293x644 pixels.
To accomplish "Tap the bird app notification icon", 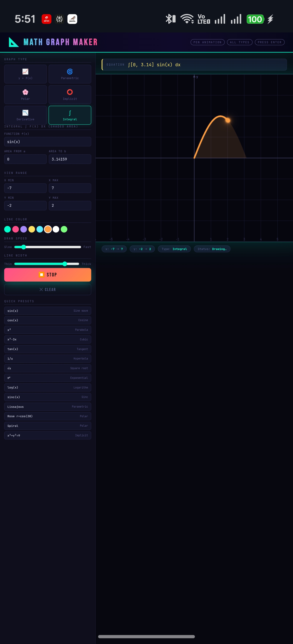I will (x=72, y=19).
